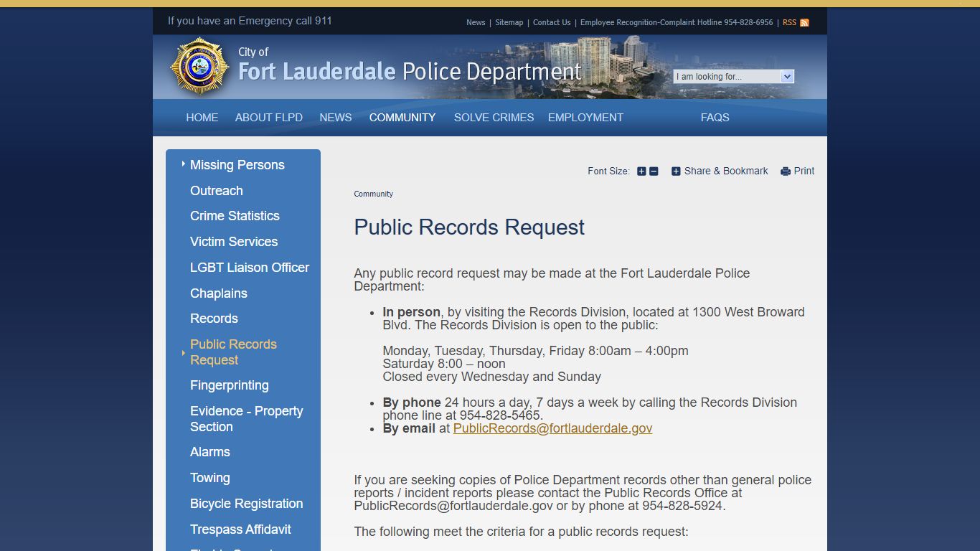Decrease font size with minus icon
Screen dimensions: 980x551
tap(654, 171)
